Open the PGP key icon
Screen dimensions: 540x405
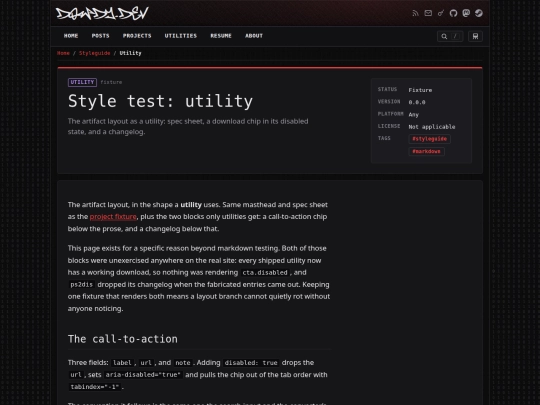tap(441, 13)
